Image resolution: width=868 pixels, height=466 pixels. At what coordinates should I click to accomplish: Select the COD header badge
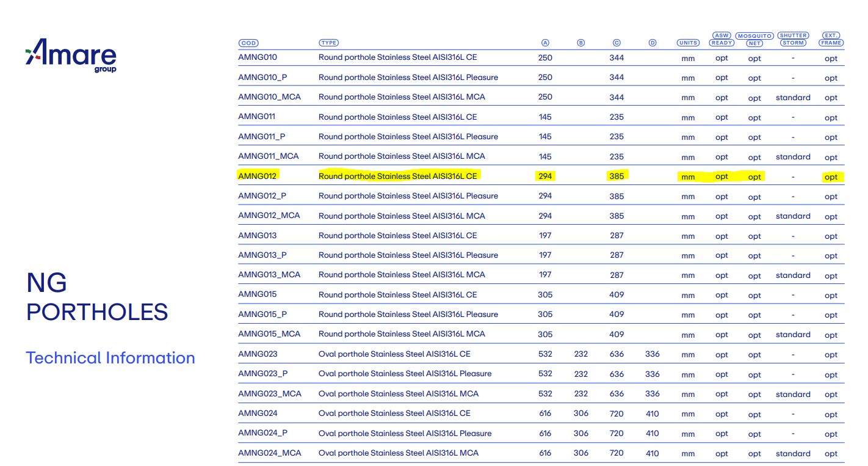pos(248,43)
